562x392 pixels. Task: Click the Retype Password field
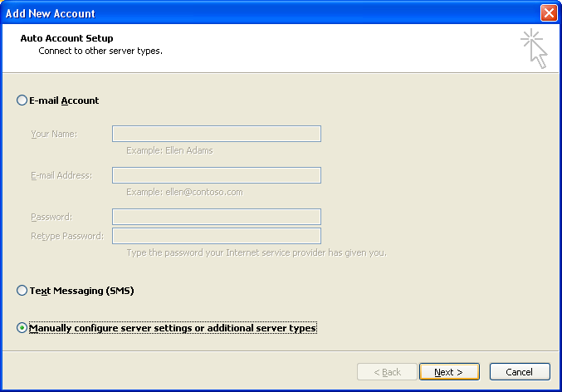217,236
